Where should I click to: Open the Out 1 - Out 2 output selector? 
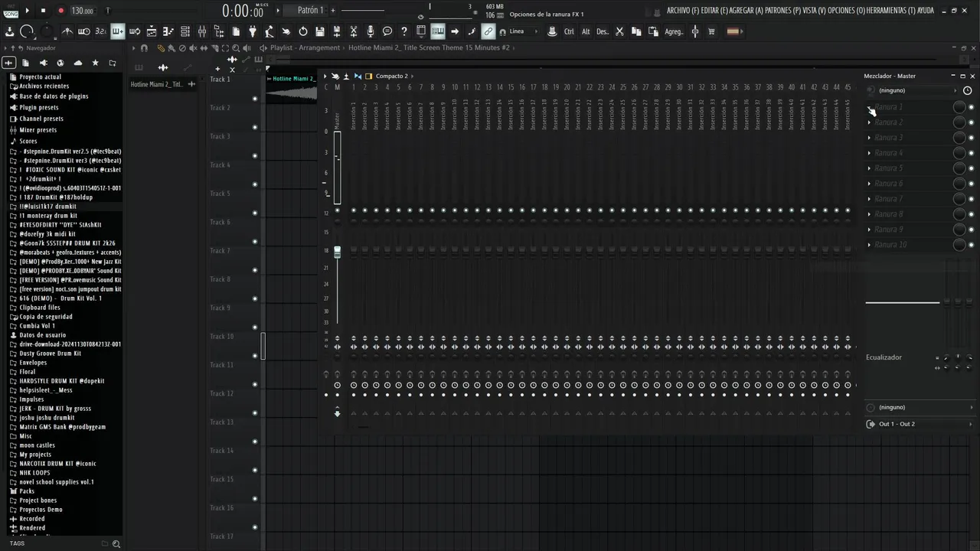920,424
